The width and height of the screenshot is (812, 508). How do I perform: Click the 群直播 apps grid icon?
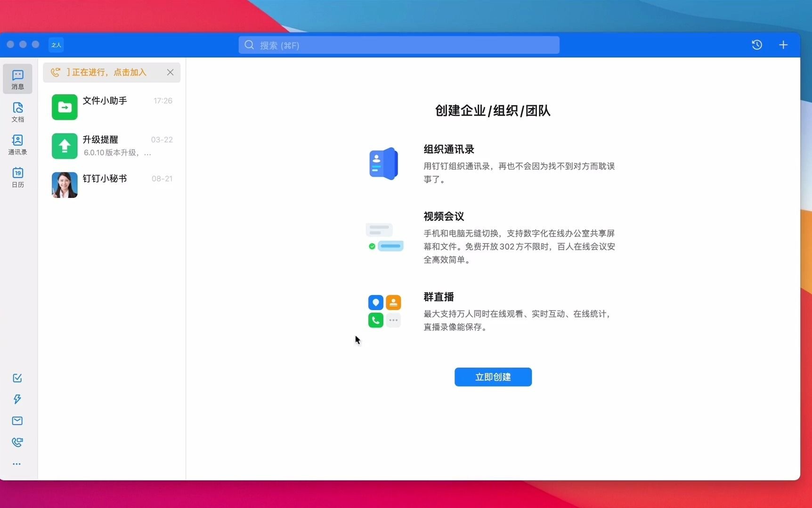click(x=384, y=311)
